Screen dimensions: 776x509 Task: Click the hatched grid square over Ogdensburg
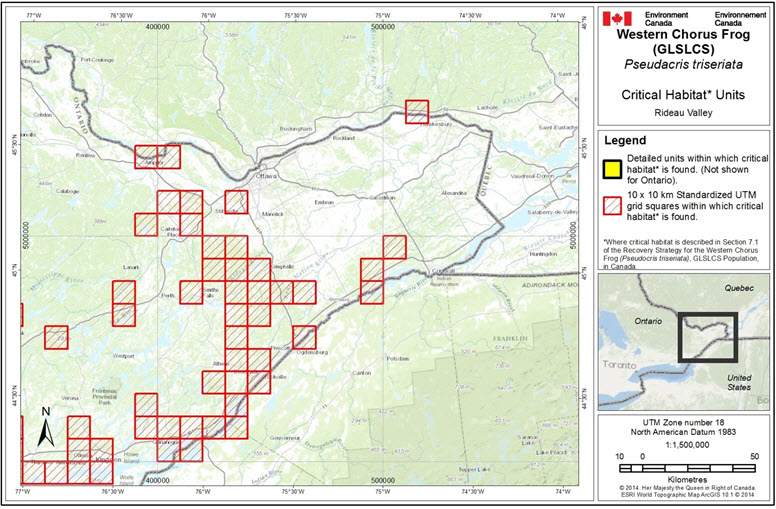[x=304, y=337]
